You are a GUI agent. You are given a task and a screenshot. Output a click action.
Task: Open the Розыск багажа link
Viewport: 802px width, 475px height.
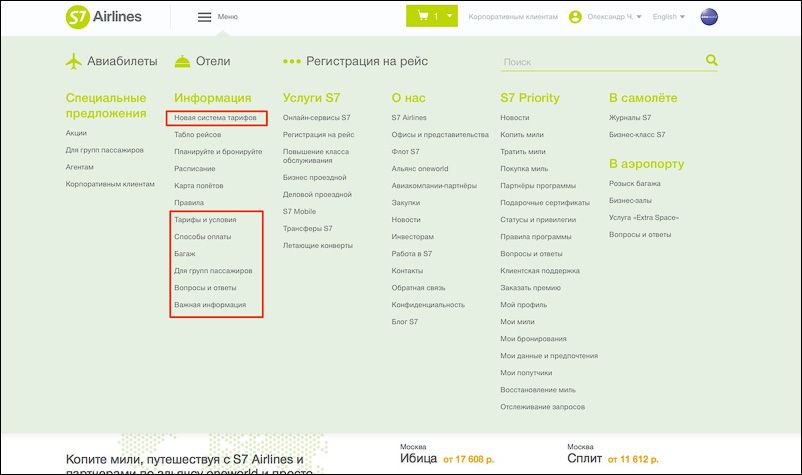click(x=635, y=184)
